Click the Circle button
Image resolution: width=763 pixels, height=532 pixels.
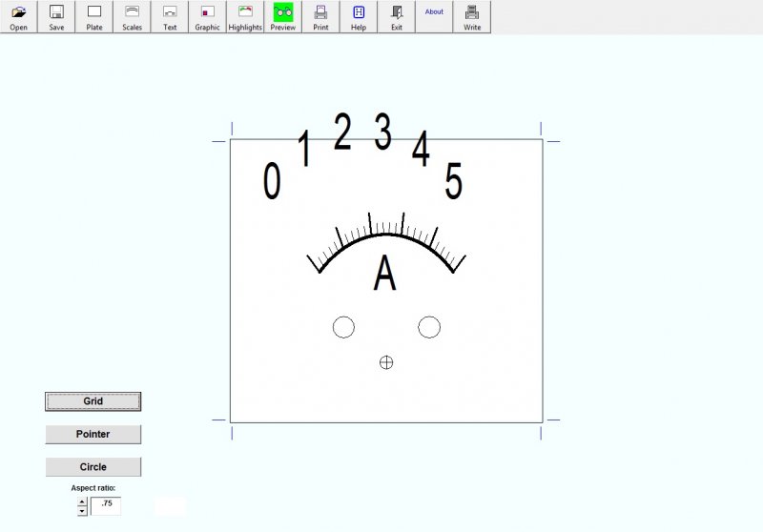(x=93, y=467)
